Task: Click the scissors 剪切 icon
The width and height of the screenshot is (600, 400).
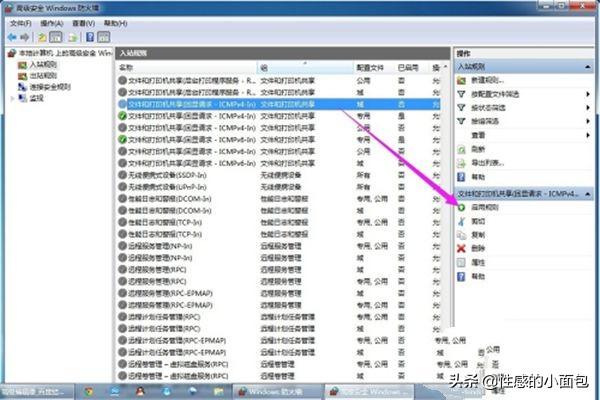Action: (x=461, y=221)
